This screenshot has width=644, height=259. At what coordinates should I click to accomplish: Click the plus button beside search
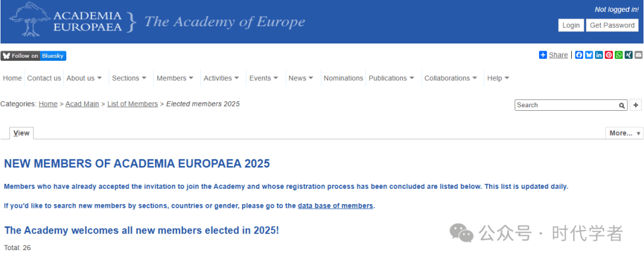coord(636,105)
